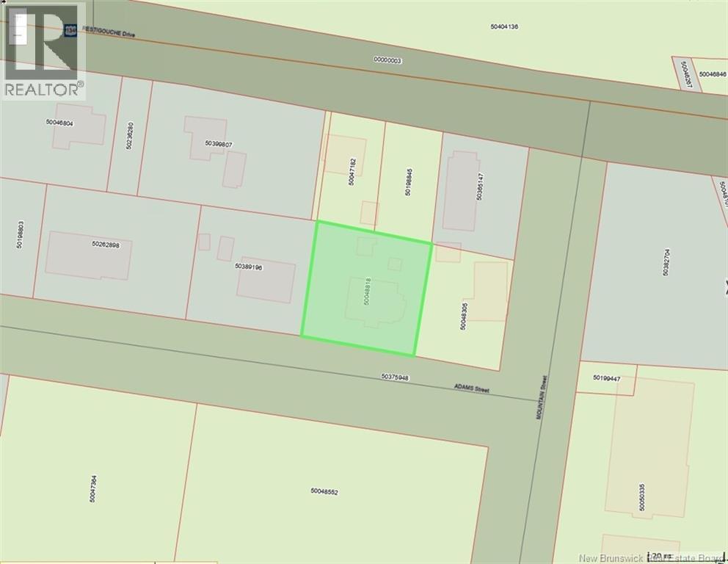Screen dimensions: 728x564
Task: Click parcel 50047364 label
Action: click(94, 488)
